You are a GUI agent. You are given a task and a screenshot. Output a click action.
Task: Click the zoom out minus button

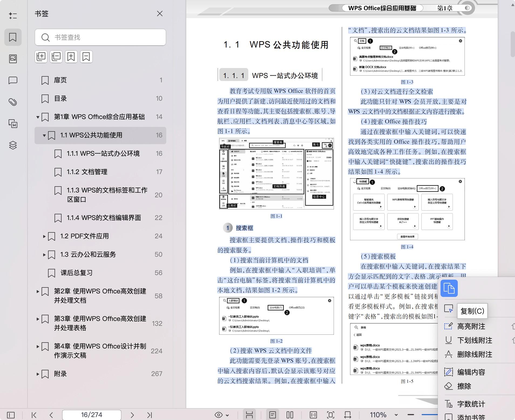click(411, 415)
